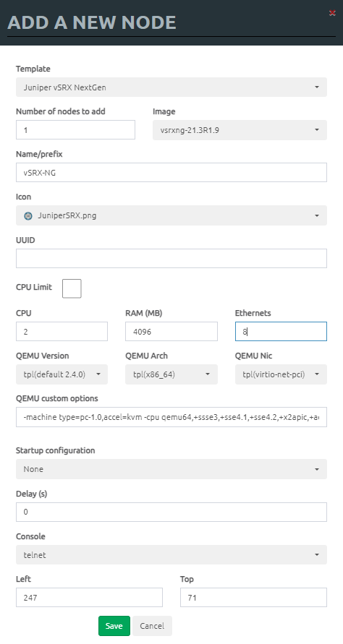Click the JuniperSRX icon thumbnail
This screenshot has height=644, width=343.
[x=28, y=215]
